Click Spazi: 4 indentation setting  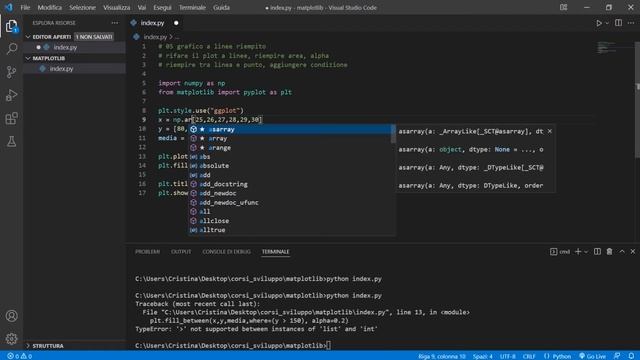(x=482, y=356)
